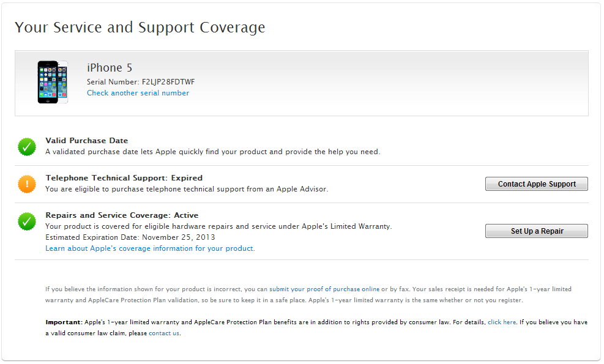Click the Telephone Technical Support: Expired heading
The image size is (604, 364).
pyautogui.click(x=124, y=178)
